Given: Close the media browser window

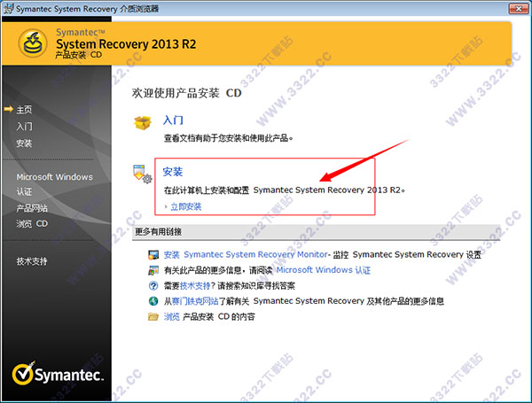Looking at the screenshot, I should click(x=519, y=9).
